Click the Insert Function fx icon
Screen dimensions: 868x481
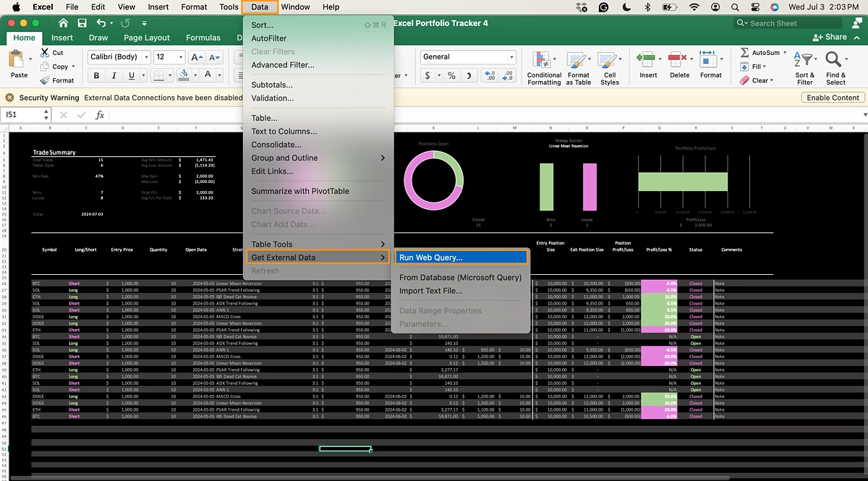pyautogui.click(x=100, y=115)
